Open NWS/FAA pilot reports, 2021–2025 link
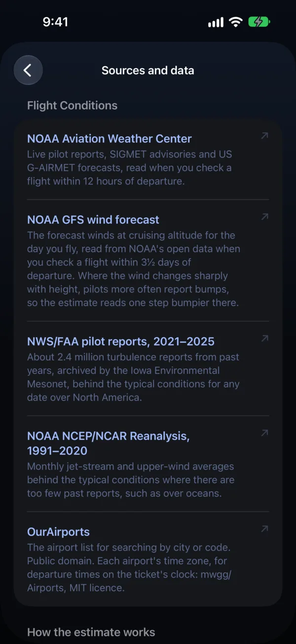296x644 pixels. coord(121,341)
